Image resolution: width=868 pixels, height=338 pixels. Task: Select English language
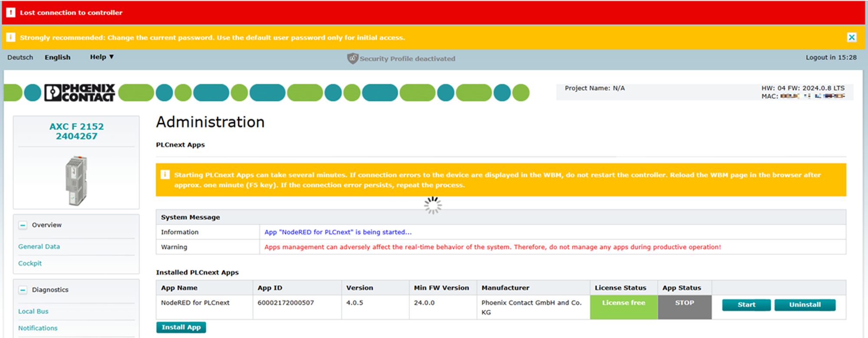click(57, 57)
